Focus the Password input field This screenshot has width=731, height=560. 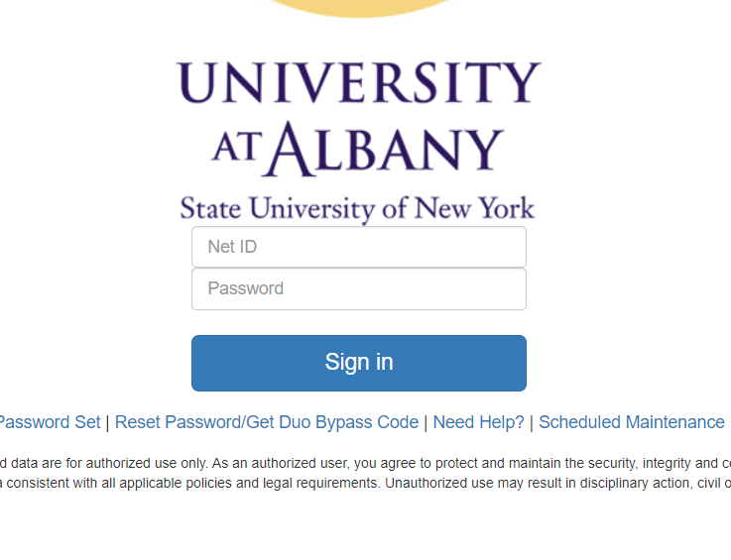(358, 288)
